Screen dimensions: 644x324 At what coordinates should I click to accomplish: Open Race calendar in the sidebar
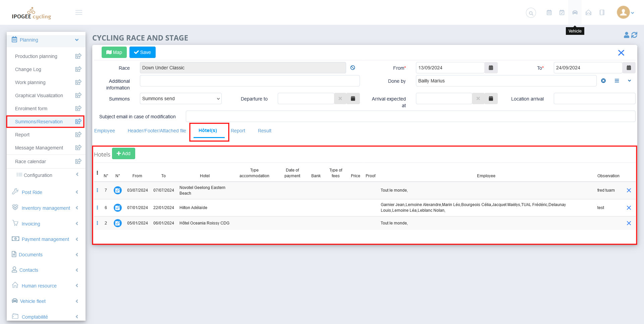(31, 161)
